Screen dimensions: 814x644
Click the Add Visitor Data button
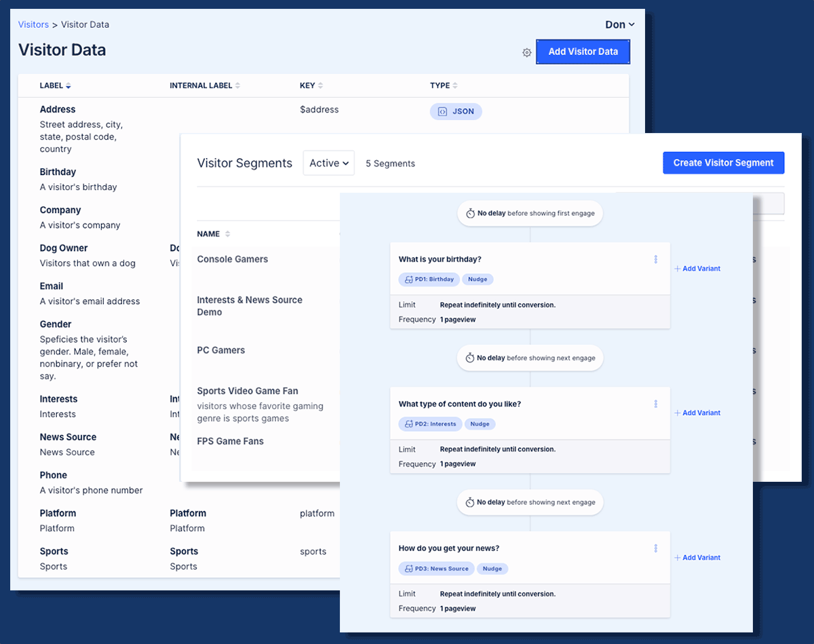[583, 52]
